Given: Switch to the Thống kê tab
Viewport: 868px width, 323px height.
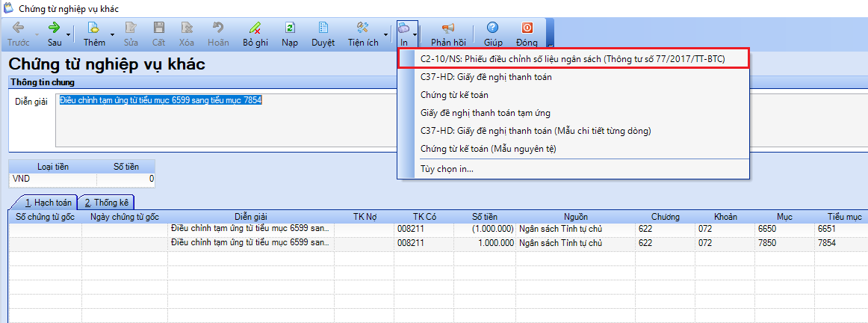Looking at the screenshot, I should pos(105,203).
